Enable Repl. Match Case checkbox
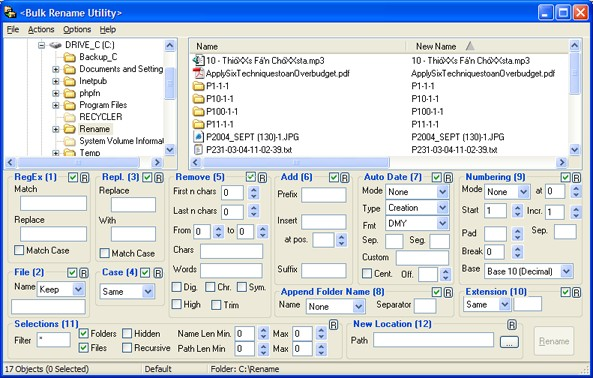The width and height of the screenshot is (593, 378). [104, 253]
